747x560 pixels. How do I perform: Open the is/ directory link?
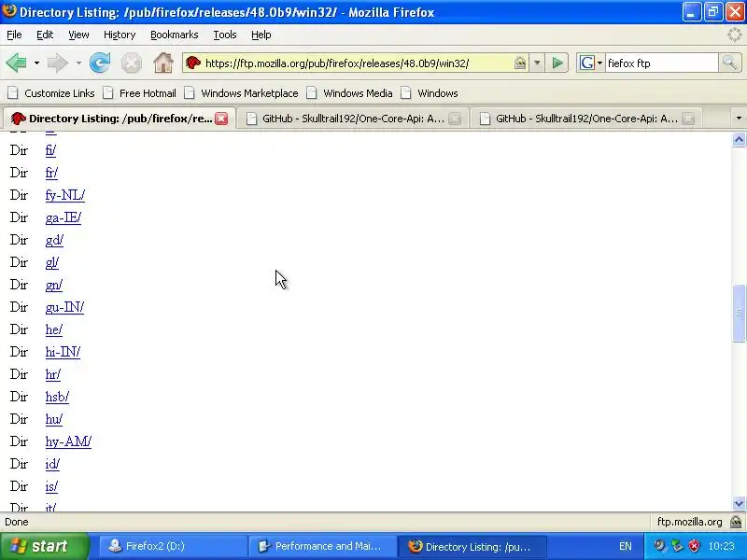click(x=51, y=486)
